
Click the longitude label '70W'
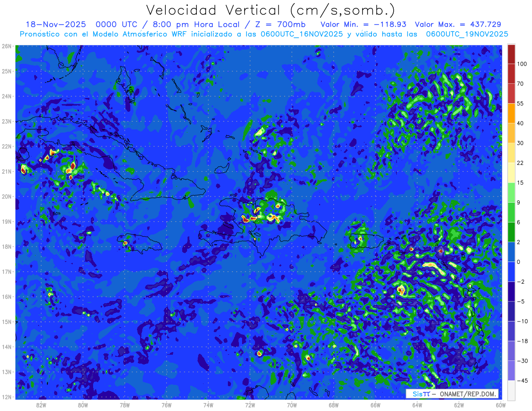click(292, 405)
